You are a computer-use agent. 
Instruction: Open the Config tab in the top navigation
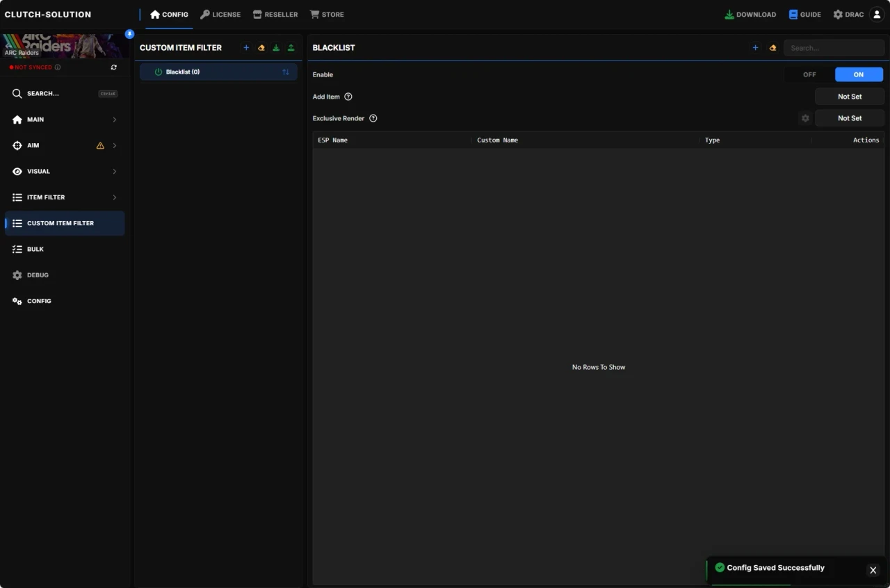pos(169,15)
